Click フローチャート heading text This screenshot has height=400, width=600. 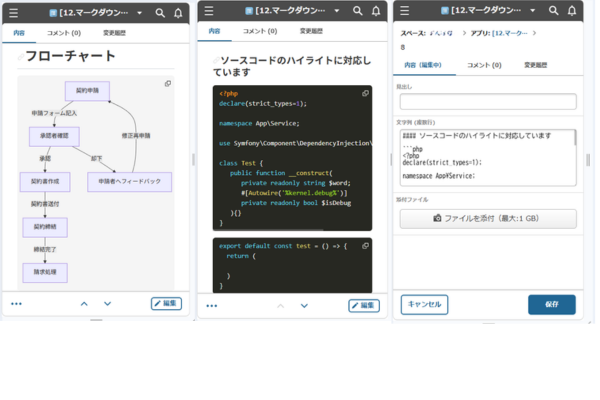[x=70, y=56]
